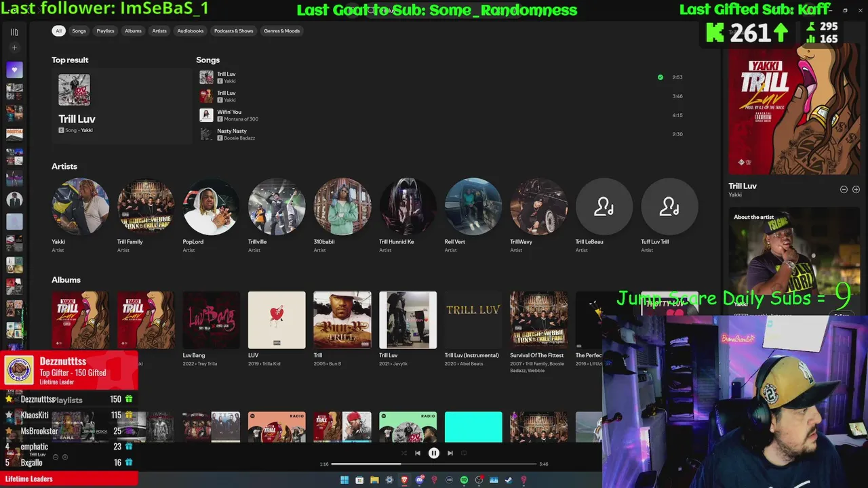Select the Genres & Moods filter chip
The width and height of the screenshot is (868, 488).
[282, 30]
